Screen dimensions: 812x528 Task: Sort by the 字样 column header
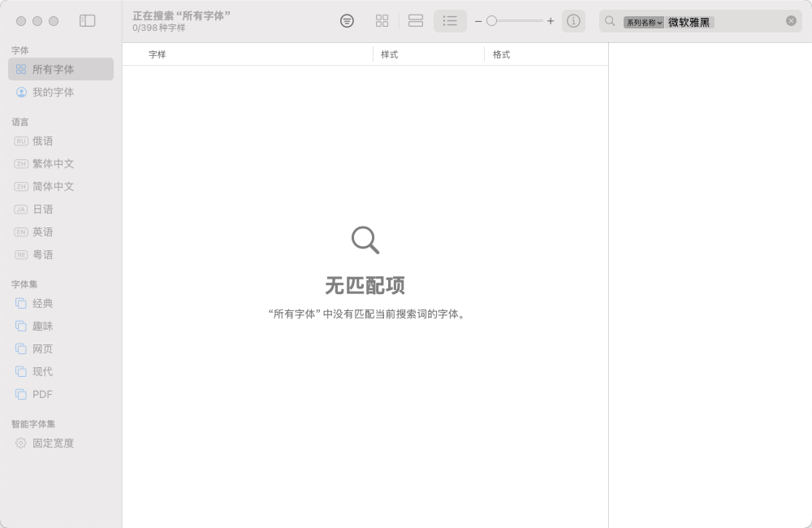pos(158,54)
